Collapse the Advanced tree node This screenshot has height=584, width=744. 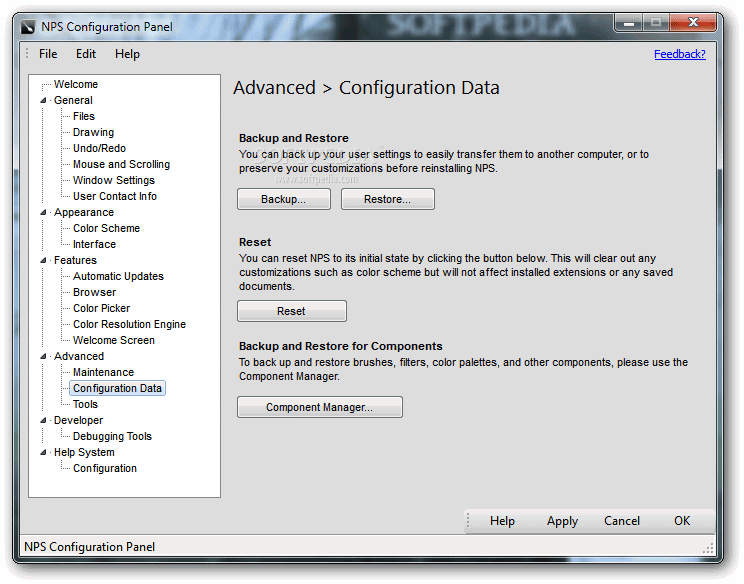pyautogui.click(x=44, y=356)
